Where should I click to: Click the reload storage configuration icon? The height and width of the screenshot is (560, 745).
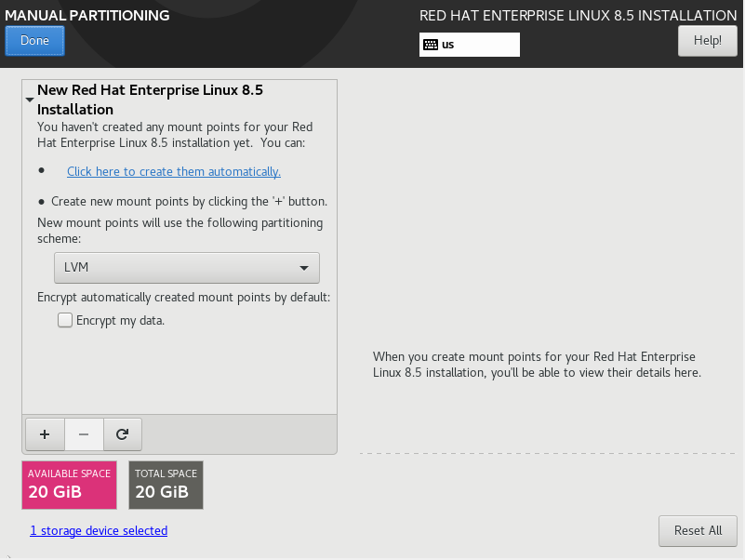click(x=122, y=434)
